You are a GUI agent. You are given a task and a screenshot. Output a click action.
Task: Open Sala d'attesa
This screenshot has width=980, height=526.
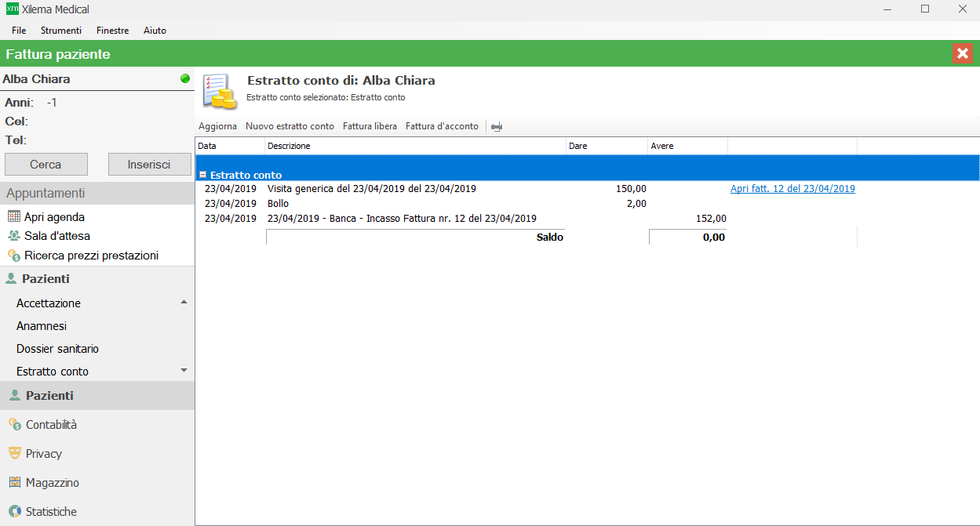[56, 236]
